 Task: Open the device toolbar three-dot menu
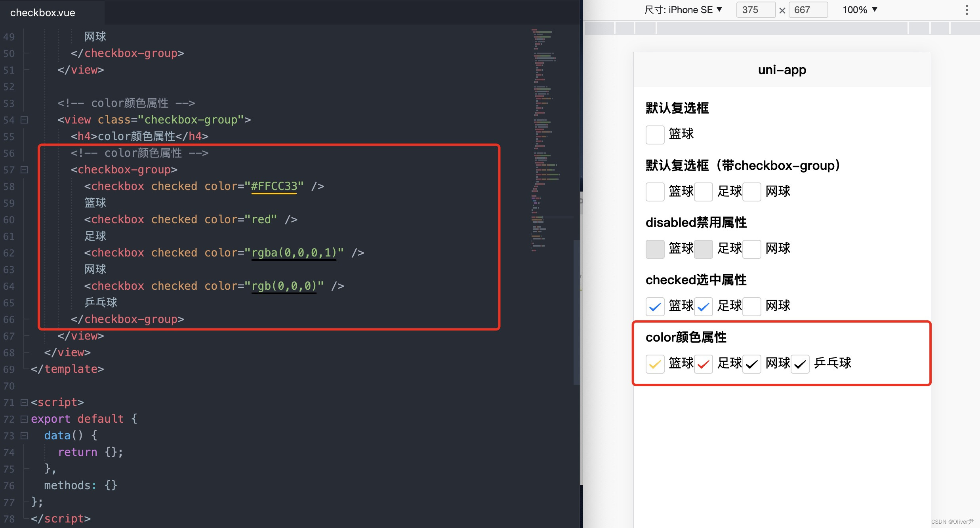click(x=967, y=10)
